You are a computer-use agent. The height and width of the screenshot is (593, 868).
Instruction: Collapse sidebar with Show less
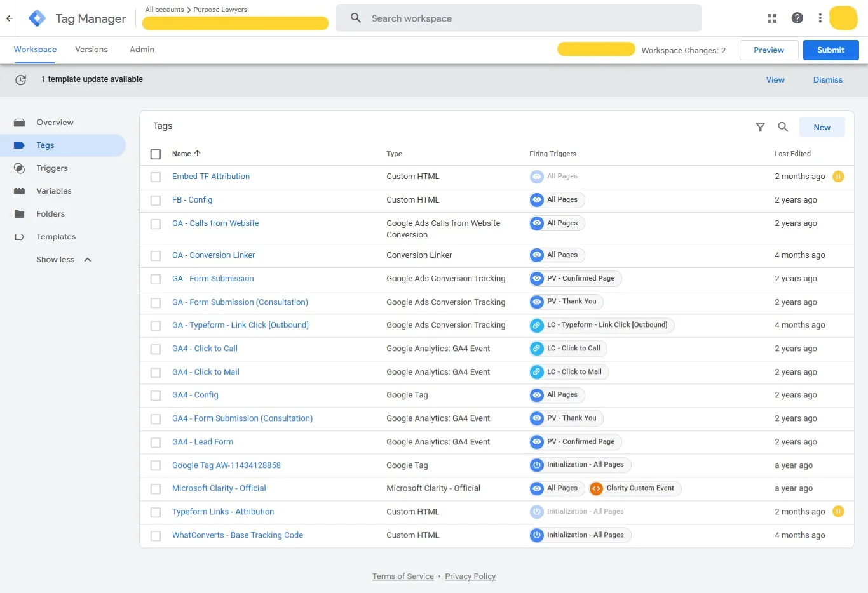point(64,260)
